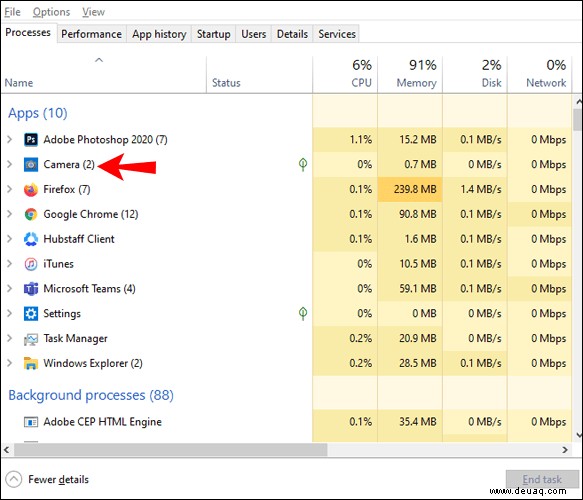The width and height of the screenshot is (583, 500).
Task: Expand the Firefox process group
Action: click(x=10, y=189)
